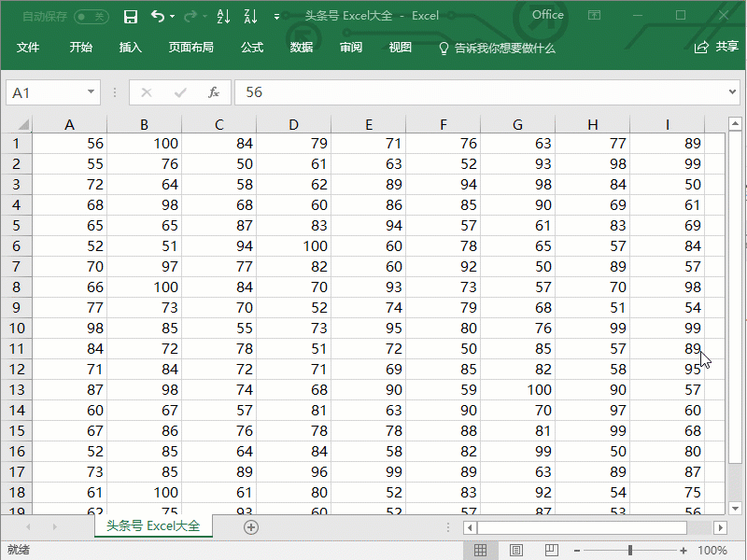This screenshot has width=747, height=560.
Task: Click vertical scrollbar down arrow
Action: (x=735, y=508)
